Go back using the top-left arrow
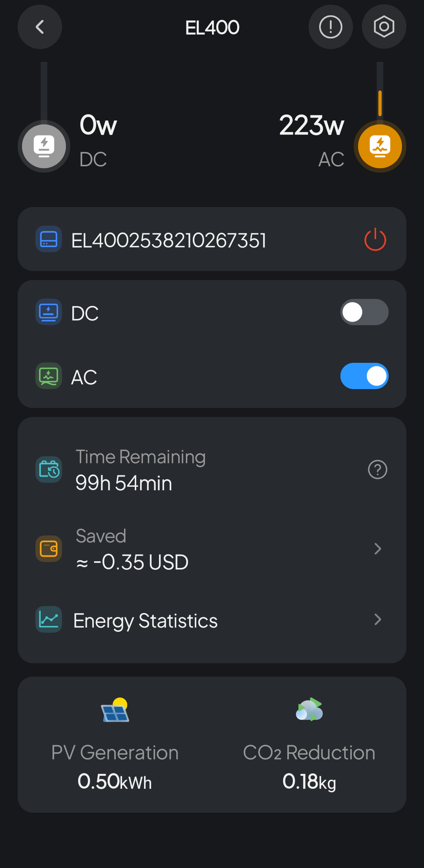This screenshot has height=868, width=424. 40,27
